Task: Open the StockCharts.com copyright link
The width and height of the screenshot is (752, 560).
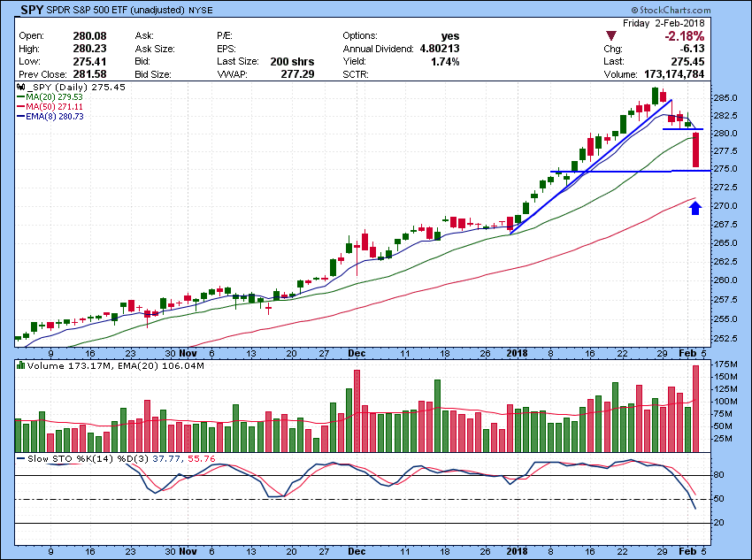Action: 671,10
